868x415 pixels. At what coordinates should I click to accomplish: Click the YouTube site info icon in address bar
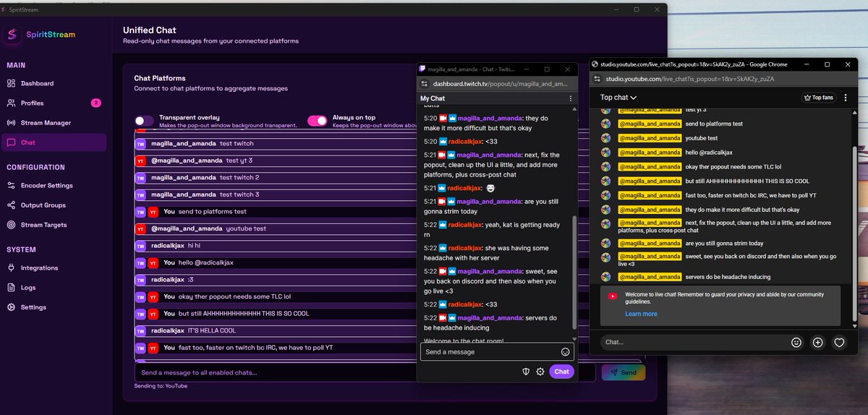point(597,78)
